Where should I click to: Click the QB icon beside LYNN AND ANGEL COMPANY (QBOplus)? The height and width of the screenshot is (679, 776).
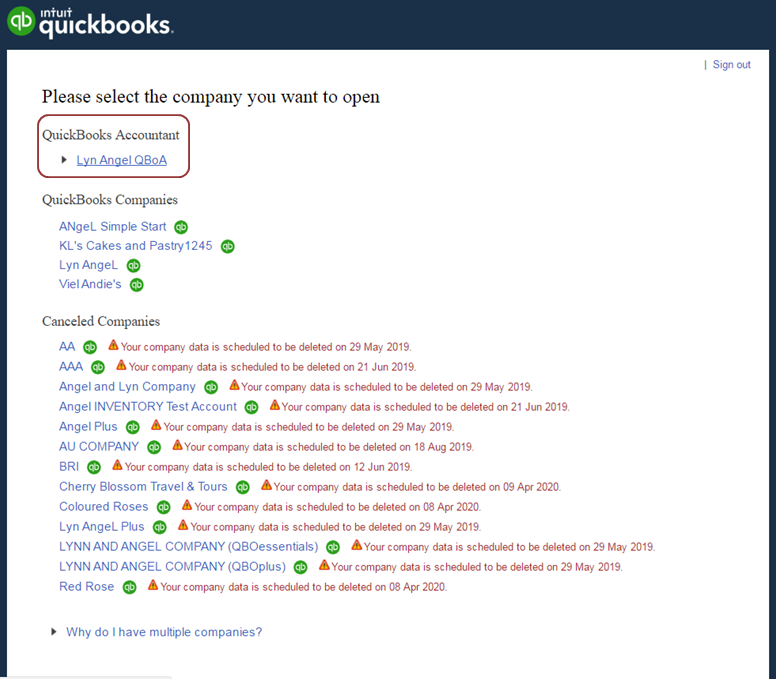coord(300,567)
